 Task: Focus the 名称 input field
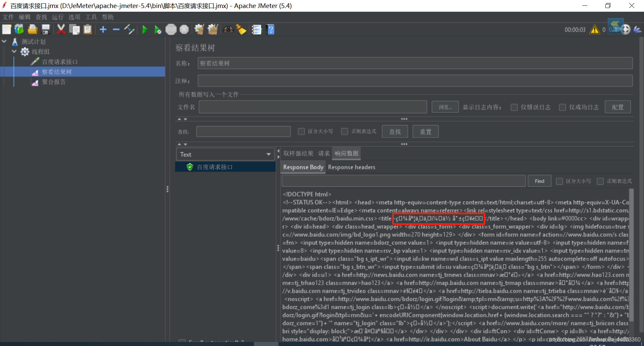click(415, 63)
